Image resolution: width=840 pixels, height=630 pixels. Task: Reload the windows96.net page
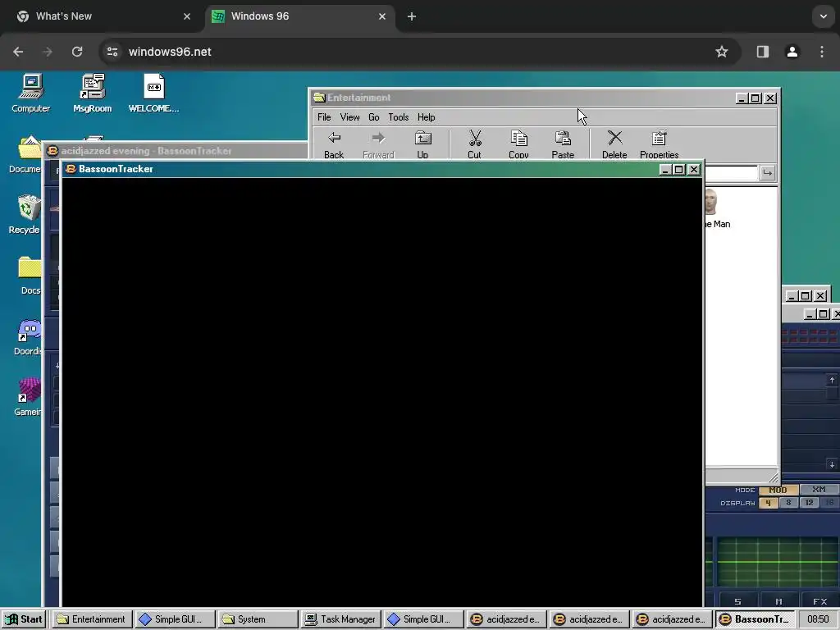(77, 52)
